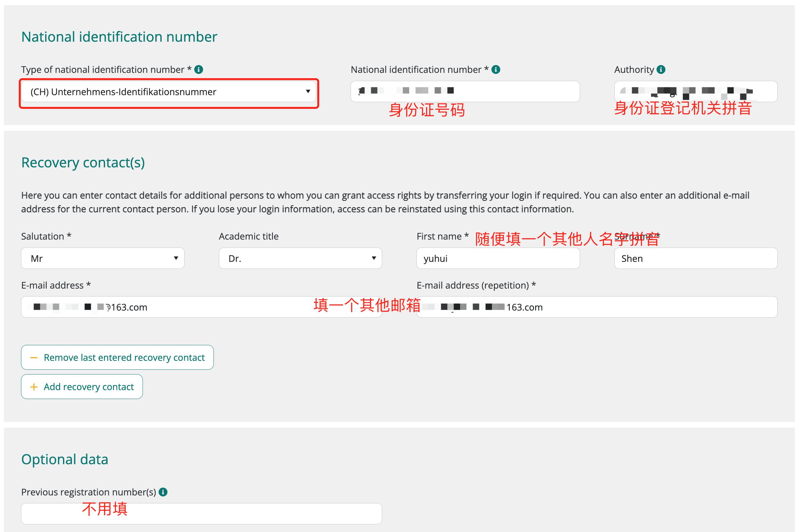Open the Salutation dropdown showing Mr

pos(102,259)
